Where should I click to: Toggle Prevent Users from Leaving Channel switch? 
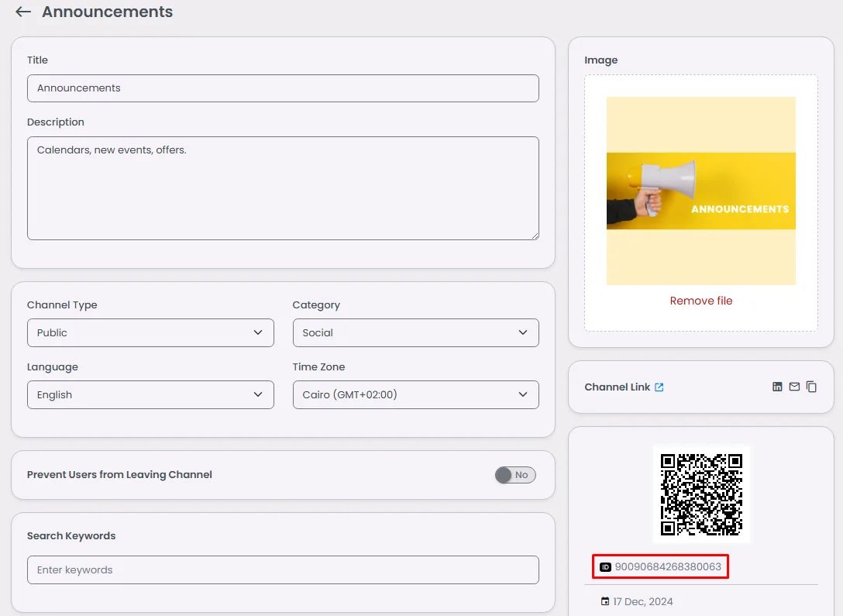point(515,475)
